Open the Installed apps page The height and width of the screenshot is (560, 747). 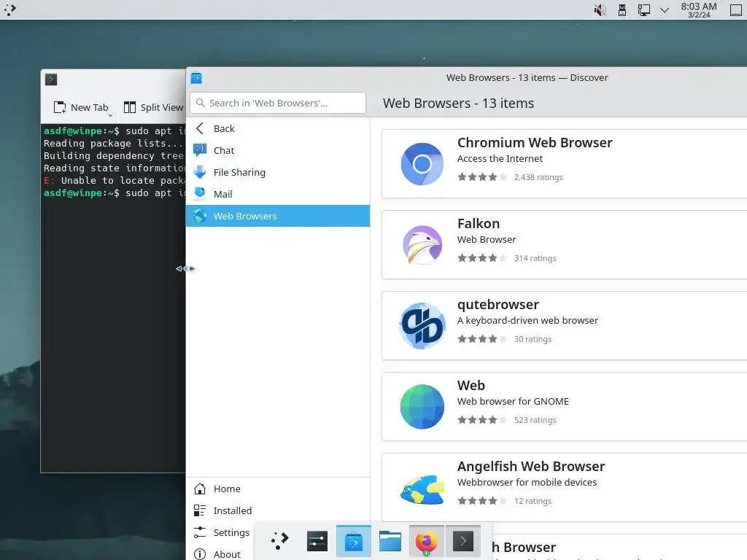[x=278, y=511]
